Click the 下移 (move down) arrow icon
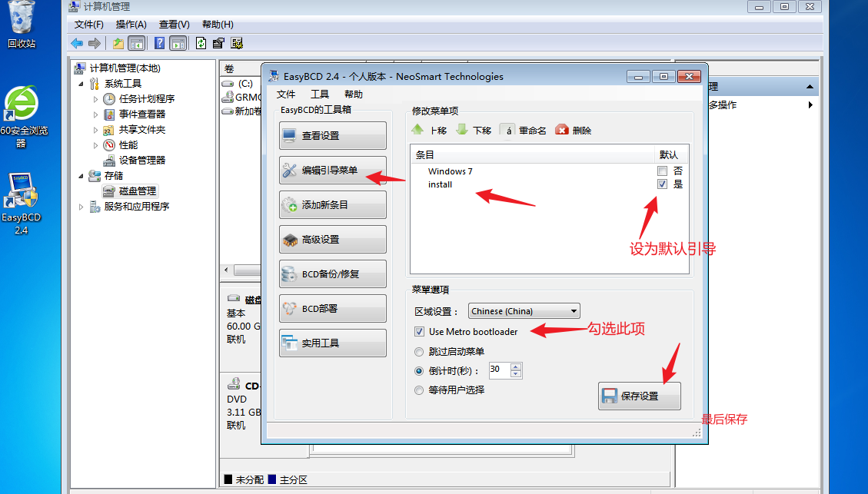This screenshot has height=494, width=868. pyautogui.click(x=462, y=130)
